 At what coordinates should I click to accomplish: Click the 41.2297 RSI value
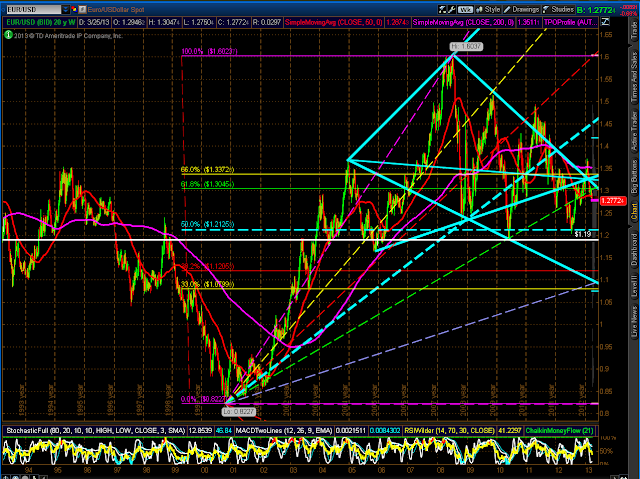[510, 430]
